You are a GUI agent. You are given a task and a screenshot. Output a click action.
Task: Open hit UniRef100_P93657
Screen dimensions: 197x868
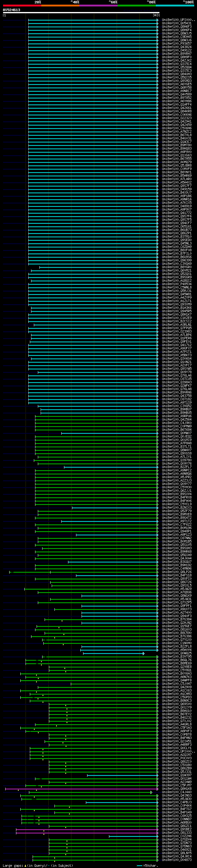[176, 43]
